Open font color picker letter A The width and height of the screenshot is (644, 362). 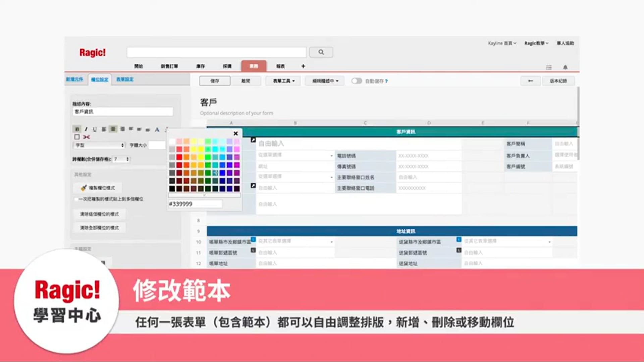(x=157, y=129)
